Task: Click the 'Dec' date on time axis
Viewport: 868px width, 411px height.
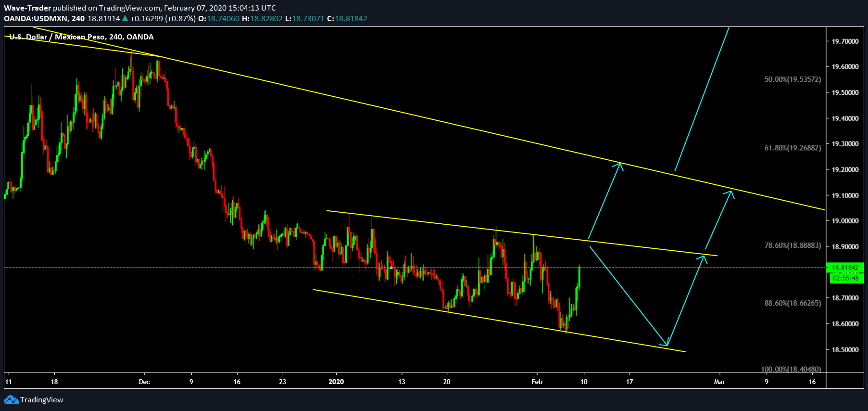Action: [144, 382]
